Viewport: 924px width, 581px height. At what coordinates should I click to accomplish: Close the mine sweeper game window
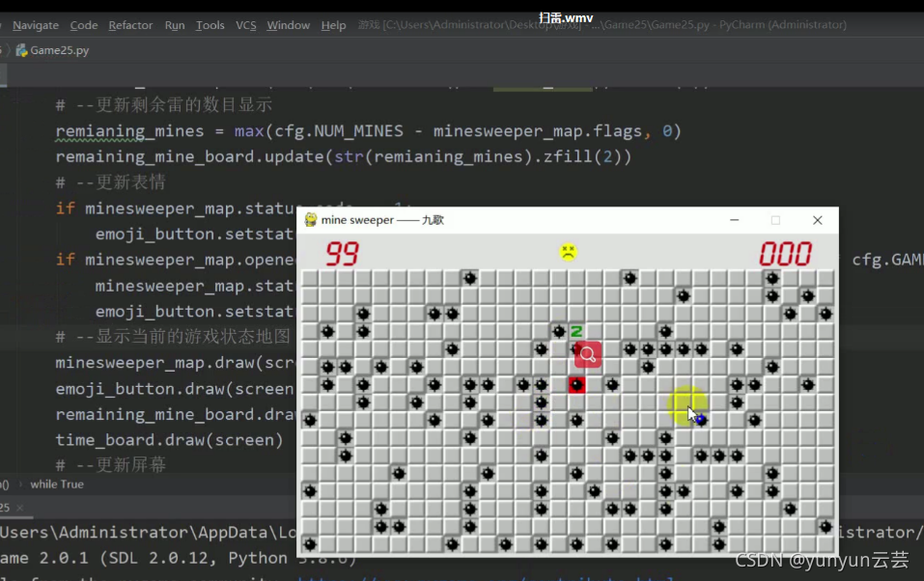point(818,220)
